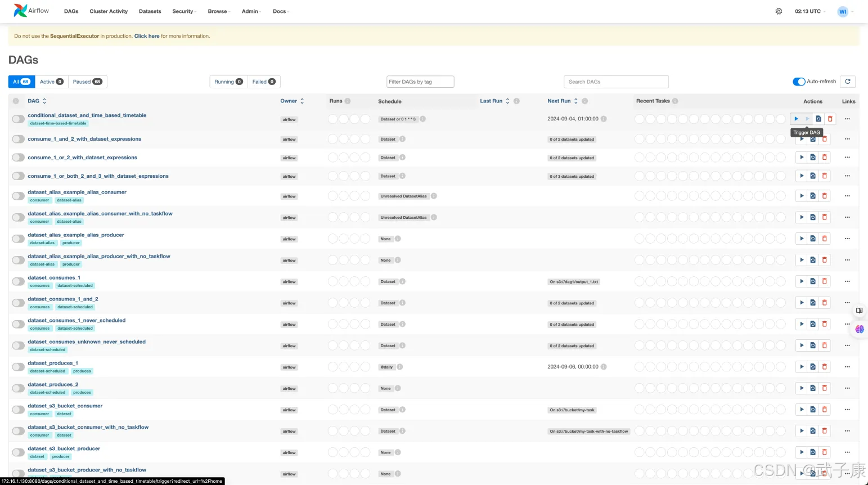This screenshot has width=868, height=485.
Task: Sort the table by Next Run column
Action: [x=563, y=101]
